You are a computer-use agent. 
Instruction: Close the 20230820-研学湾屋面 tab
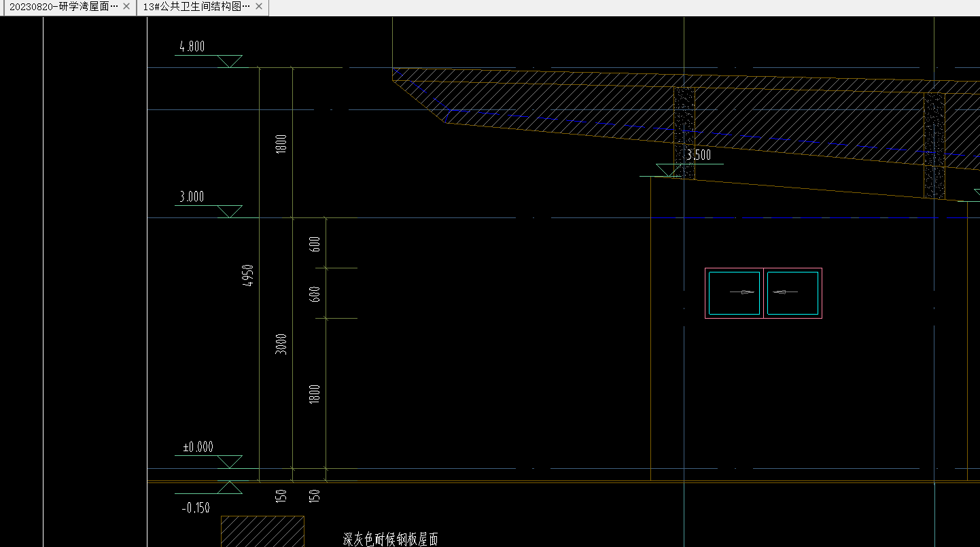[126, 6]
